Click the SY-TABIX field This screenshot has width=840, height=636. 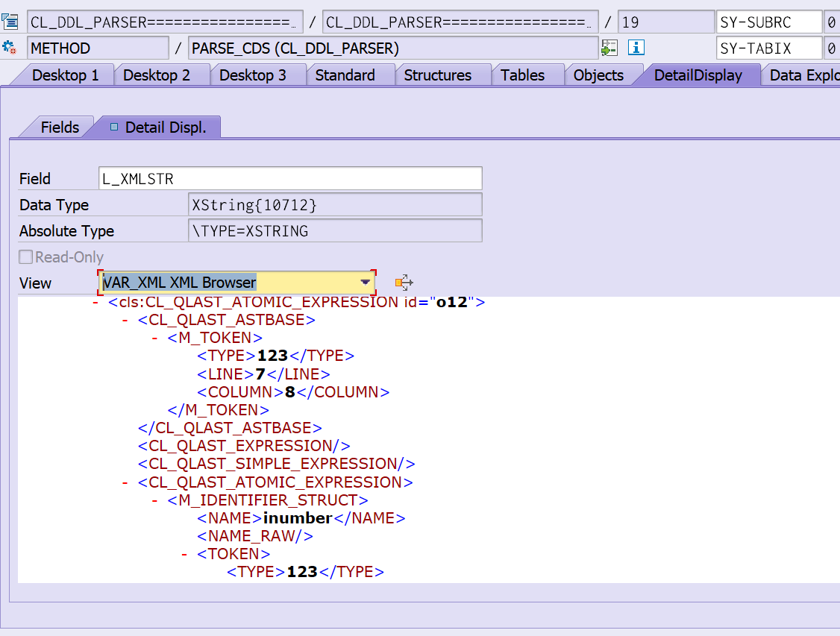point(768,48)
